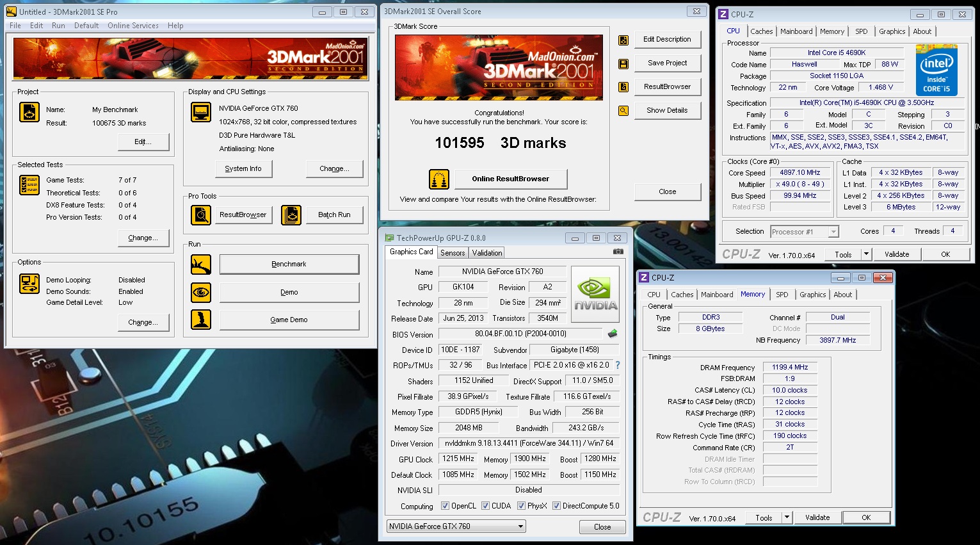
Task: Click the GPU-Z title bar app icon
Action: (389, 238)
